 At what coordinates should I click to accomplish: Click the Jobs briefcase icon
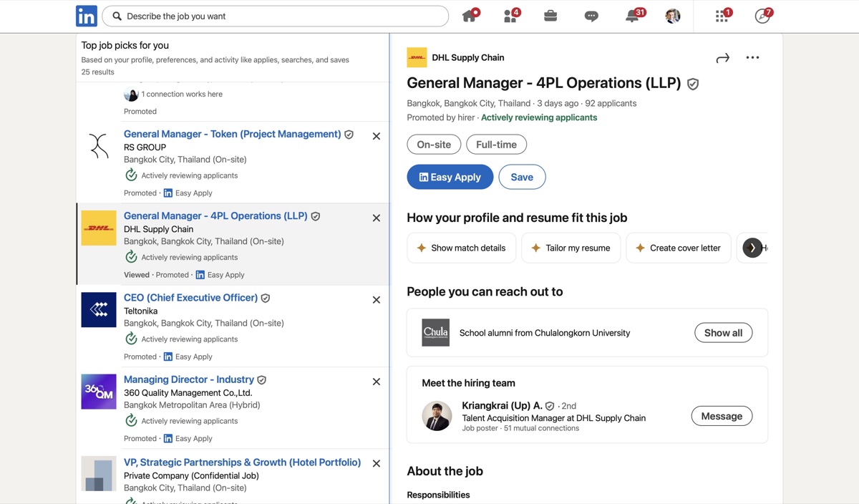click(550, 16)
